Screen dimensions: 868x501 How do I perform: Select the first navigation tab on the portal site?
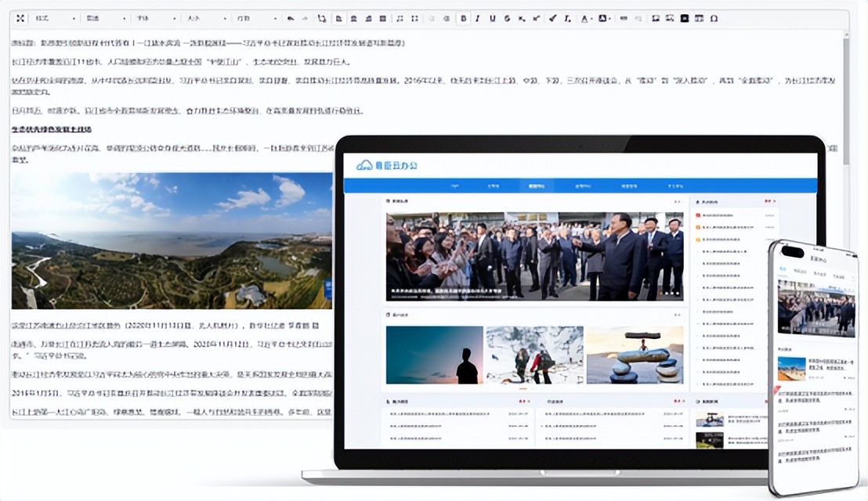[454, 185]
